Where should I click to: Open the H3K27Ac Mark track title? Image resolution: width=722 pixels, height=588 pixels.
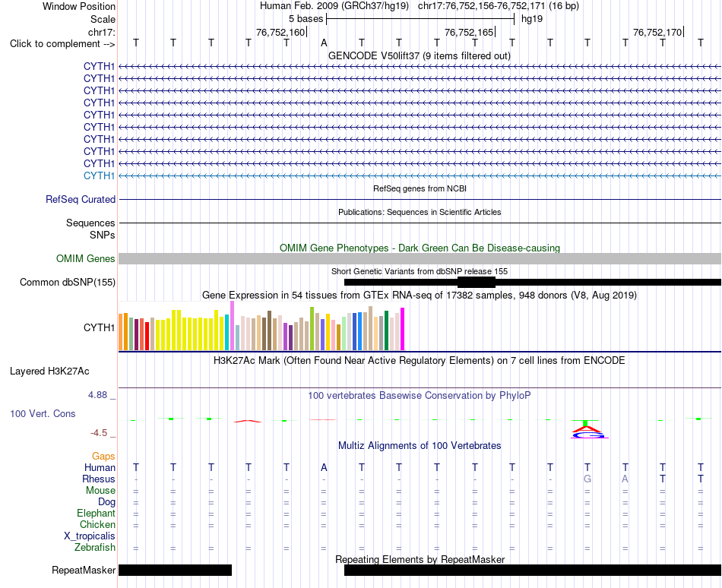(420, 361)
